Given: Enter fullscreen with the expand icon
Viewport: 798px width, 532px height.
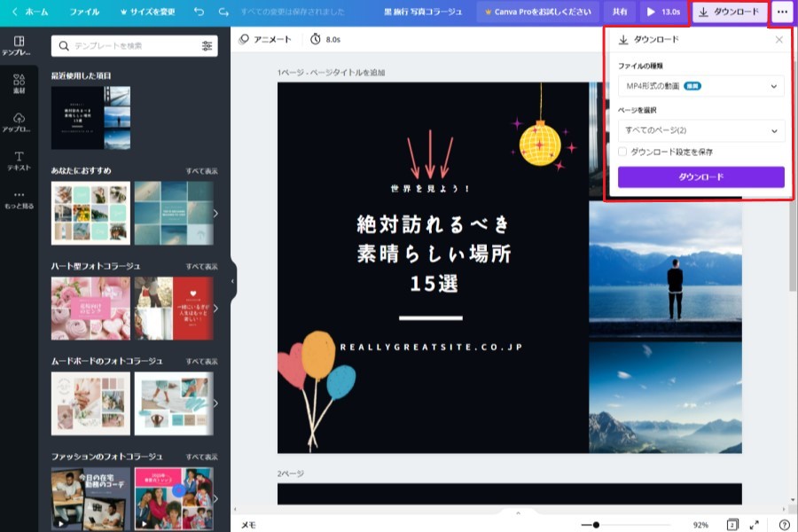Looking at the screenshot, I should click(755, 525).
